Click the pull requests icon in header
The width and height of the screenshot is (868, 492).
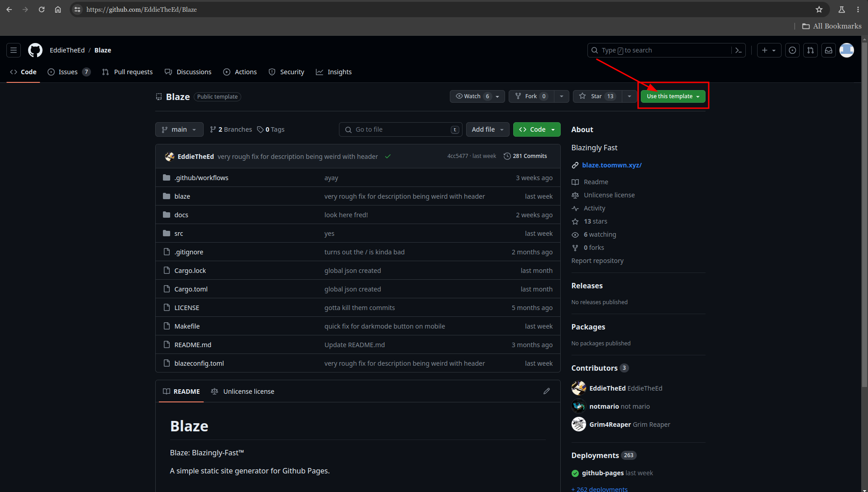click(x=810, y=50)
